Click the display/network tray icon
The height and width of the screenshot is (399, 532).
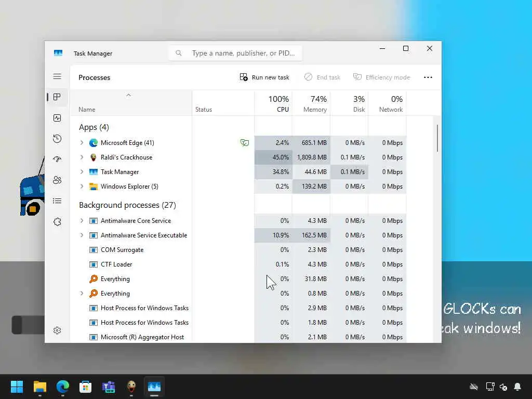pyautogui.click(x=490, y=387)
